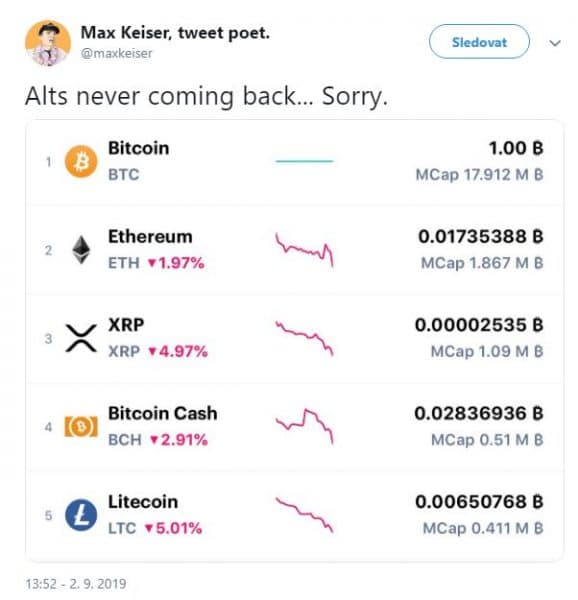Click the Litecoin sparkline chart
Screen dimensions: 578x600
point(304,515)
